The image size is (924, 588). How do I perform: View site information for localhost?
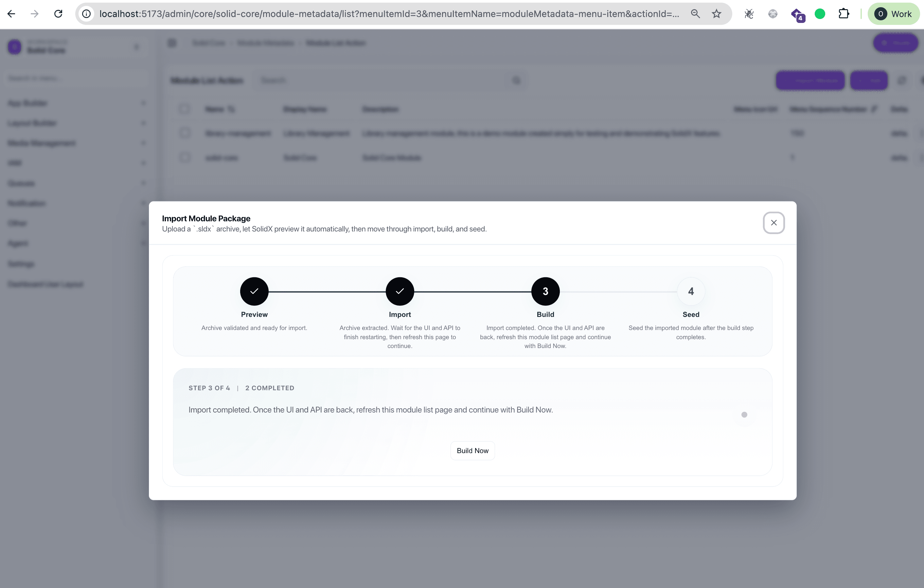[87, 14]
